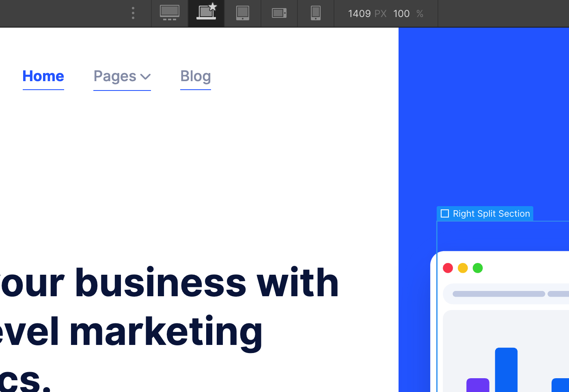Image resolution: width=569 pixels, height=392 pixels.
Task: Click the yellow window dot in mockup
Action: point(463,268)
